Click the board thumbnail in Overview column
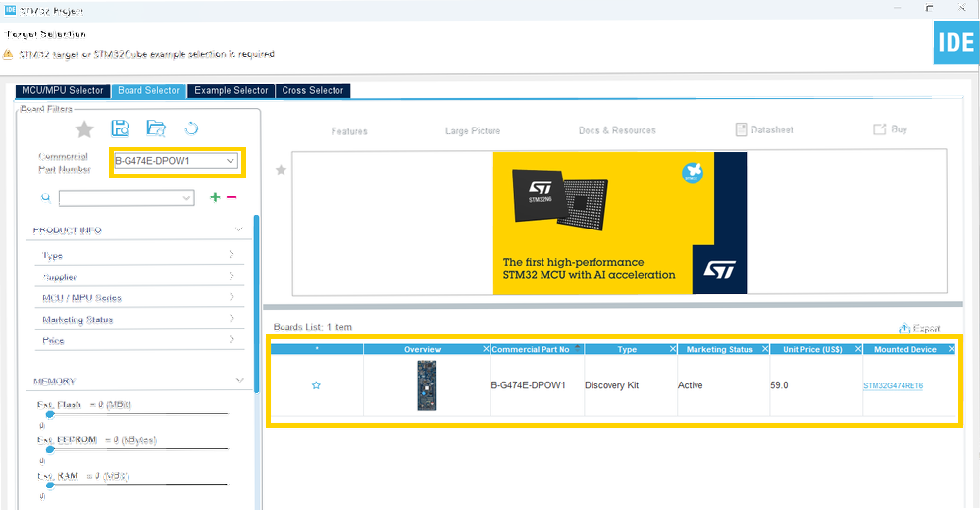Image resolution: width=980 pixels, height=510 pixels. click(427, 385)
